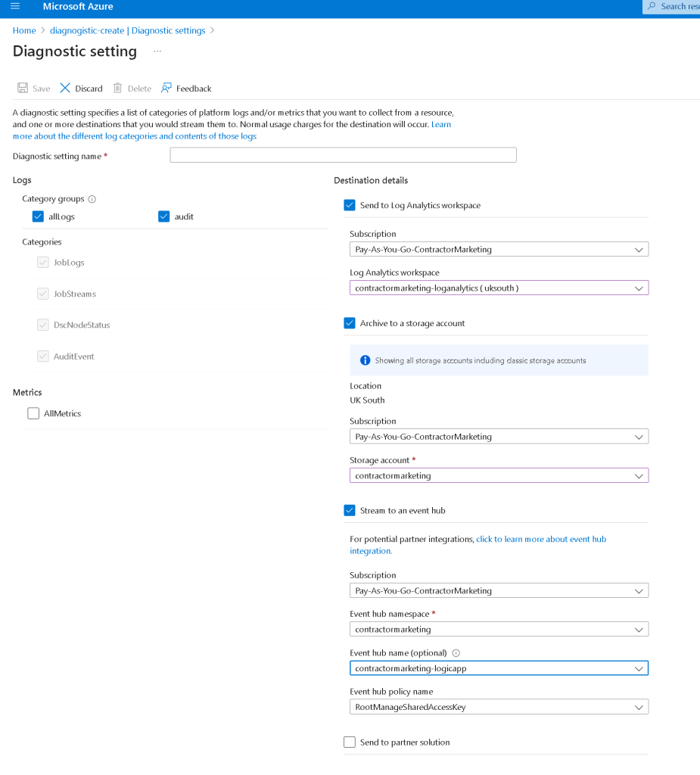Open the Event hub policy name dropdown
Viewport: 700px width, 775px height.
pyautogui.click(x=499, y=707)
